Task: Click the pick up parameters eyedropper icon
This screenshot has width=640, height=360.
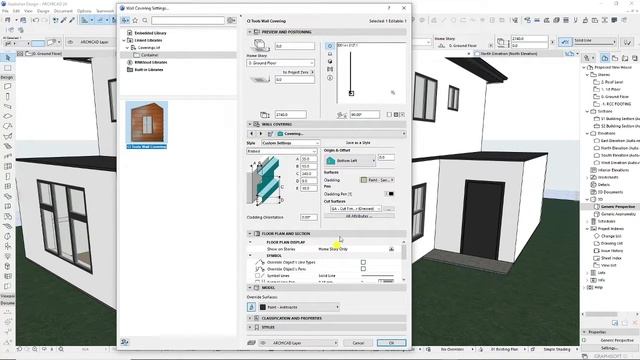Action: pyautogui.click(x=63, y=20)
